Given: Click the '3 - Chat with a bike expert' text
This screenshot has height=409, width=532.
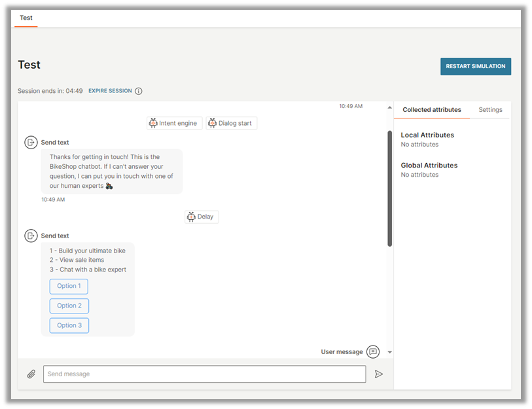Looking at the screenshot, I should click(88, 270).
